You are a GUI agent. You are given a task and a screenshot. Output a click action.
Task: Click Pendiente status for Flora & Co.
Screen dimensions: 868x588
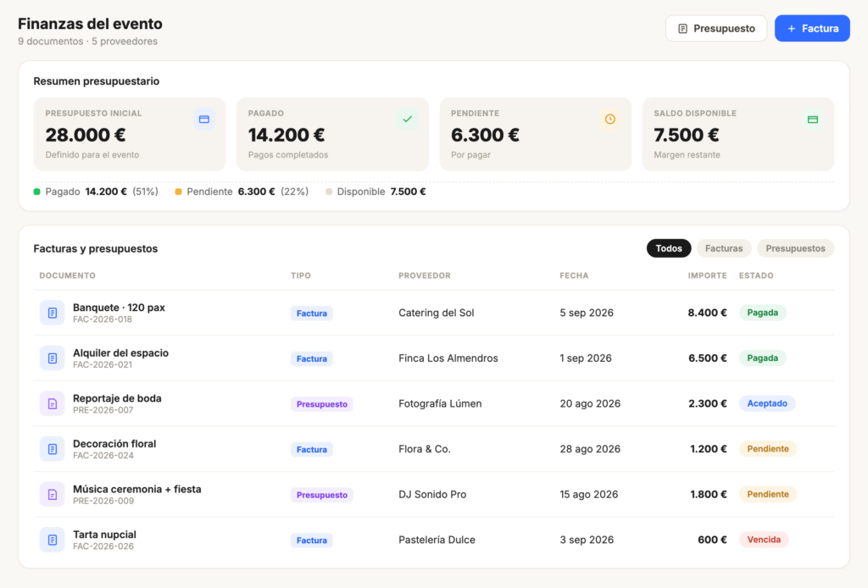pos(768,448)
